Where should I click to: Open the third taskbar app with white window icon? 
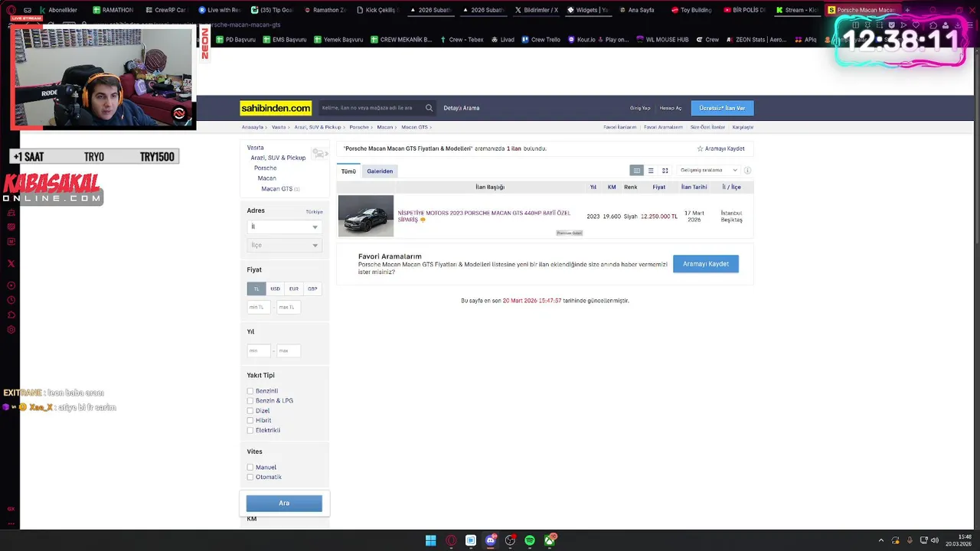[471, 540]
